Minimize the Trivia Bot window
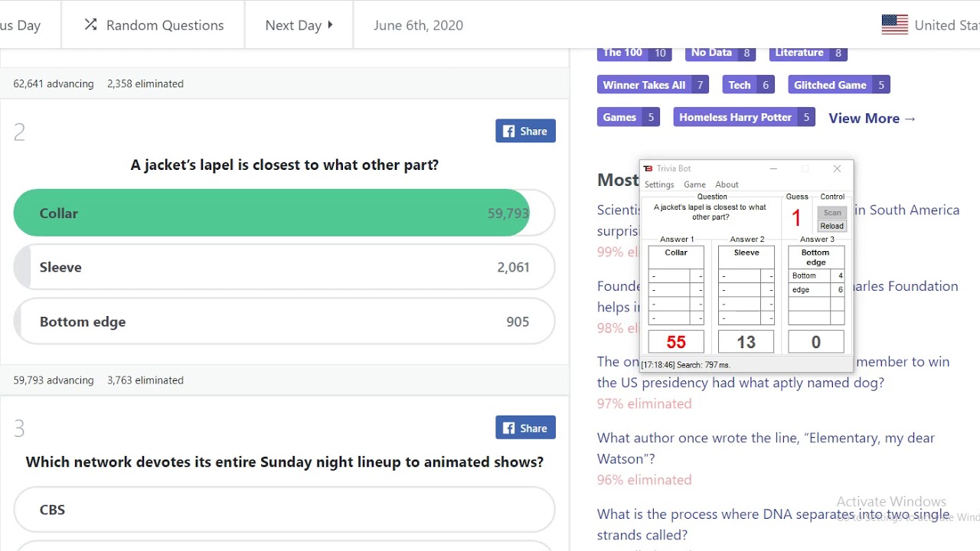Image resolution: width=980 pixels, height=551 pixels. [x=773, y=168]
